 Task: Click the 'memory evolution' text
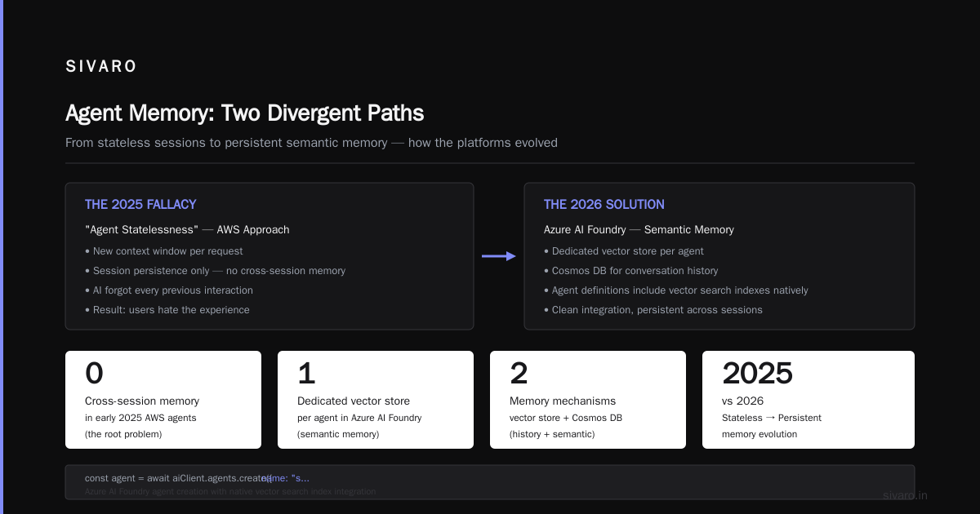pyautogui.click(x=759, y=434)
